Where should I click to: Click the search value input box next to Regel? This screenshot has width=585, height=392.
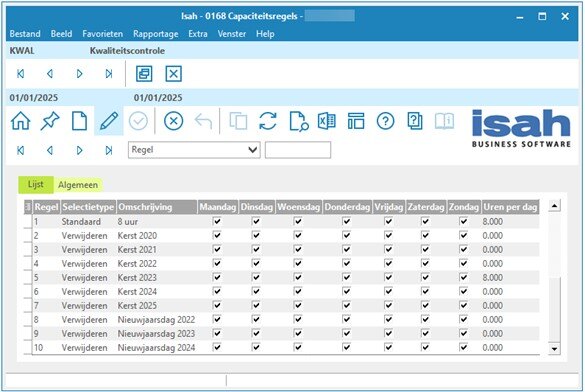click(298, 150)
